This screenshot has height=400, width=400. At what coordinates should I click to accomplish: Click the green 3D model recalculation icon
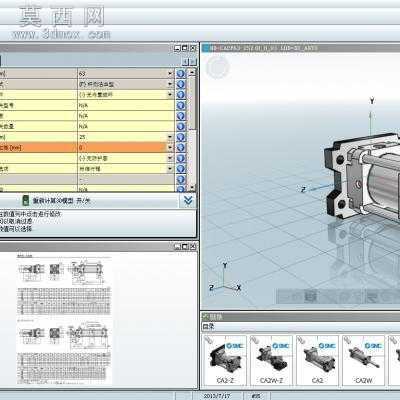click(25, 201)
